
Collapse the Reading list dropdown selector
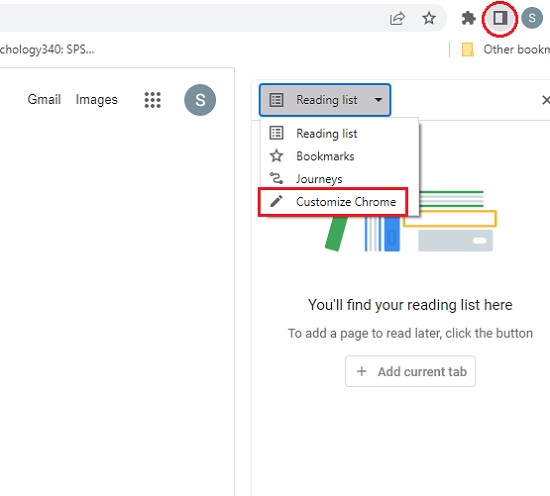tap(325, 100)
